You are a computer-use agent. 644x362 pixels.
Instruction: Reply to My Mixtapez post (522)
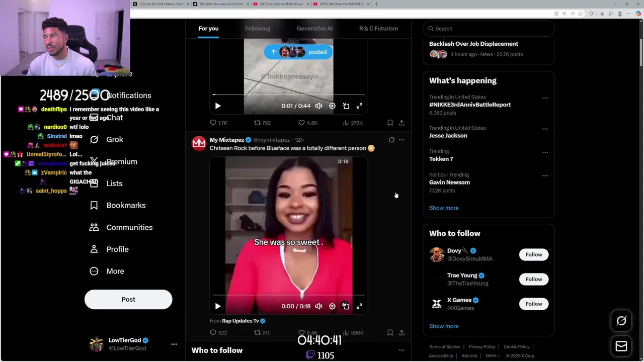[x=218, y=333]
